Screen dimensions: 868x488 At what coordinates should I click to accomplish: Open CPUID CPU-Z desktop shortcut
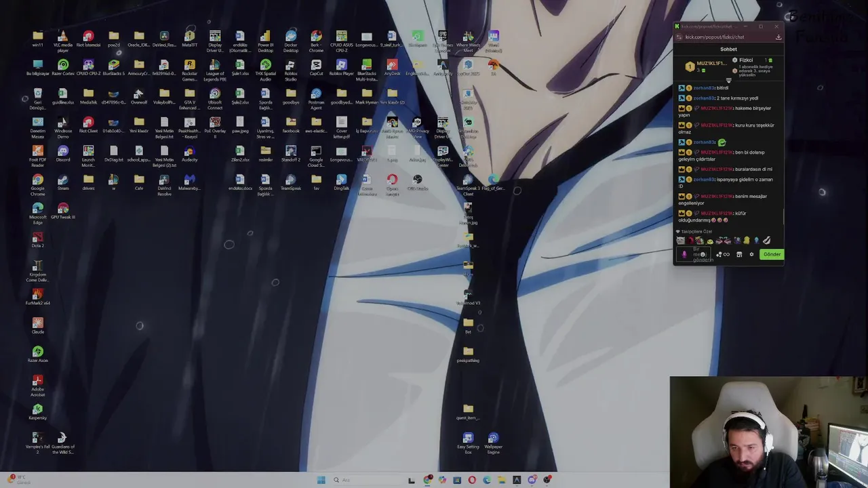click(88, 68)
